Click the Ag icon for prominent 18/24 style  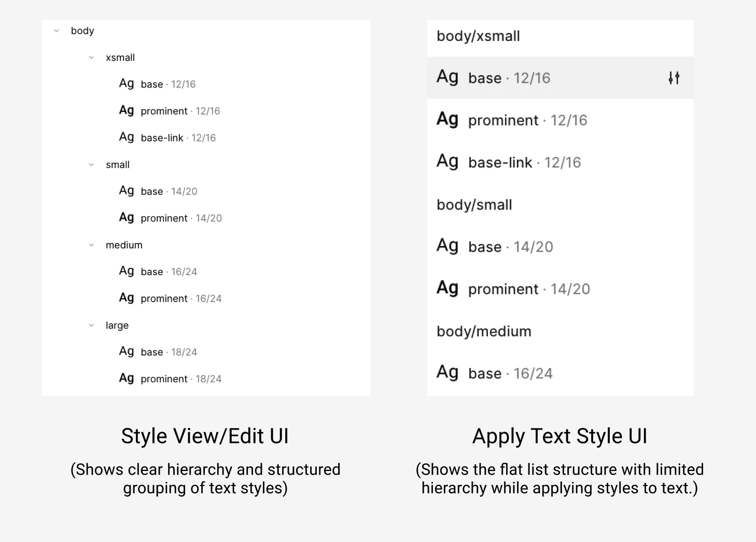pos(126,378)
